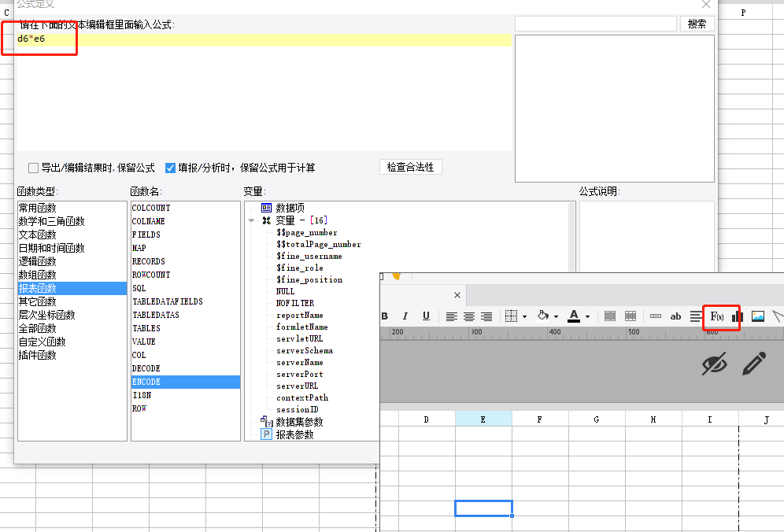This screenshot has height=532, width=784.
Task: Toggle italic formatting in toolbar
Action: pos(405,316)
